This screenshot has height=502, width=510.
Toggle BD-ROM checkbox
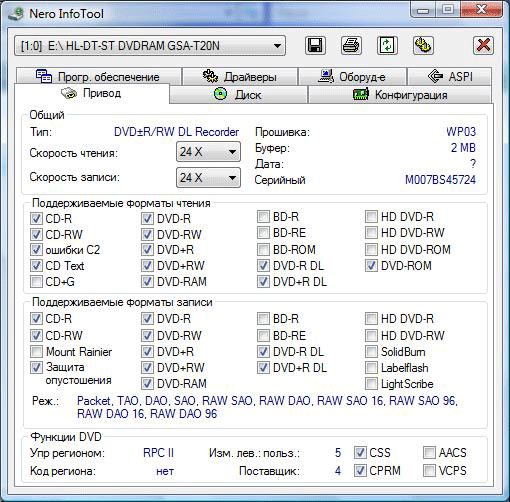[x=263, y=249]
